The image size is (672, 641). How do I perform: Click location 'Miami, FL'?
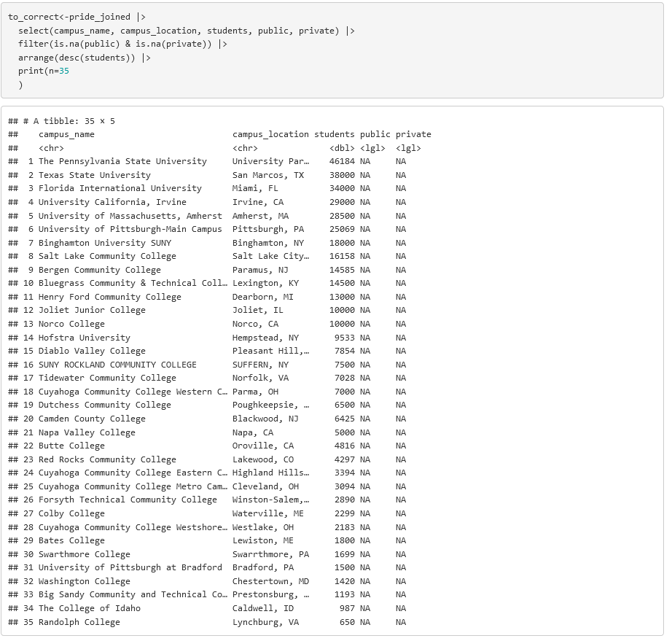[x=255, y=189]
